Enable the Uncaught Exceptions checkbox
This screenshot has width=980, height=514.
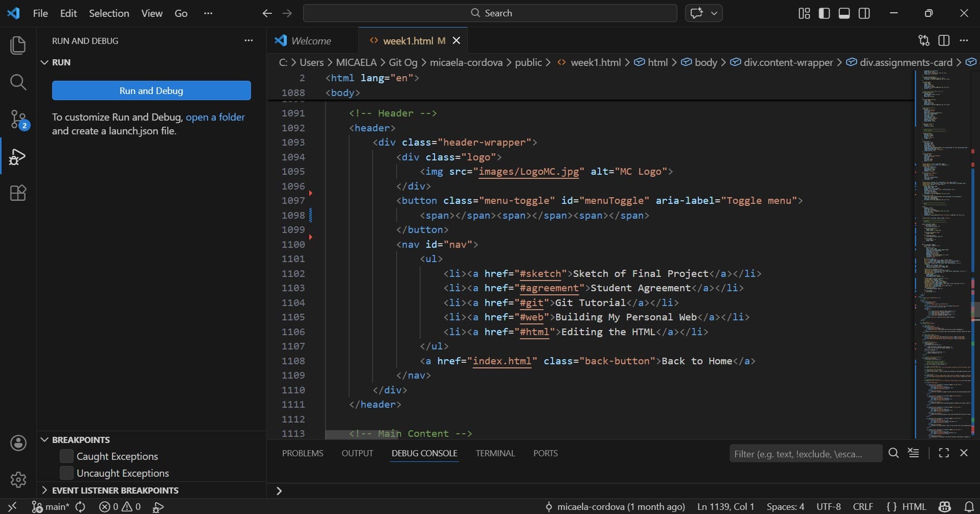tap(66, 473)
